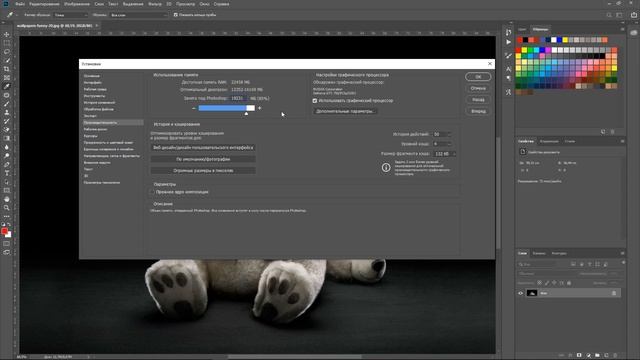Viewport: 640px width, 360px height.
Task: Switch to the 'Цвет' panel tab
Action: tap(522, 29)
